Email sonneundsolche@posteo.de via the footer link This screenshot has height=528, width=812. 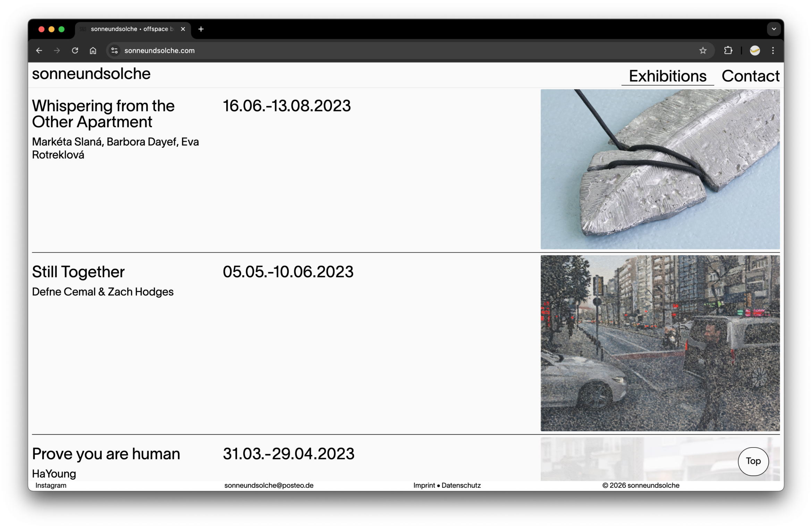point(269,485)
